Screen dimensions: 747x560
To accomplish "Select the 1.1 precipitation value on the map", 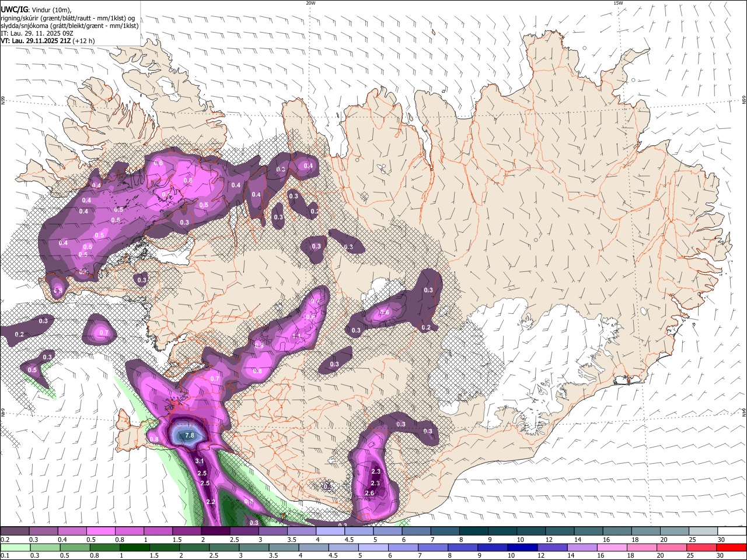I will point(296,336).
